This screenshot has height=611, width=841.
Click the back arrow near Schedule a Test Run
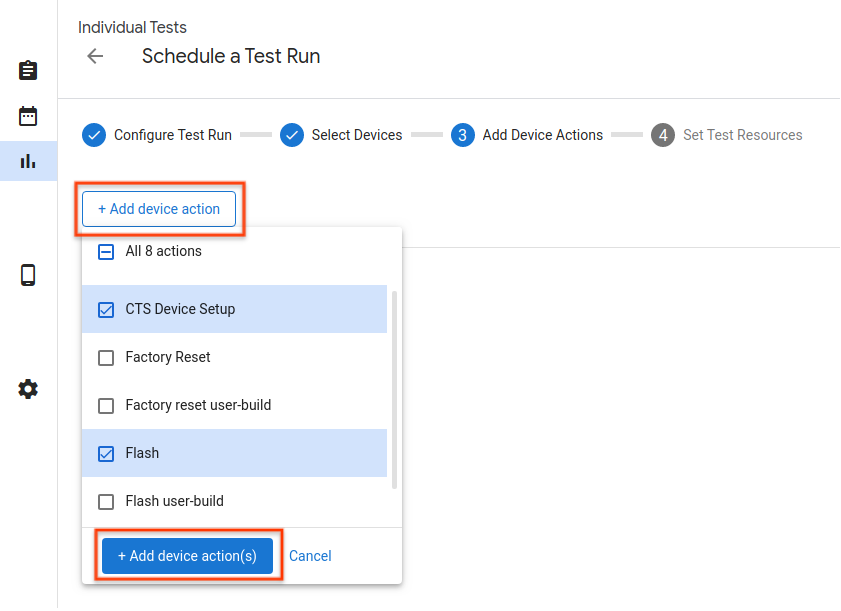point(94,56)
